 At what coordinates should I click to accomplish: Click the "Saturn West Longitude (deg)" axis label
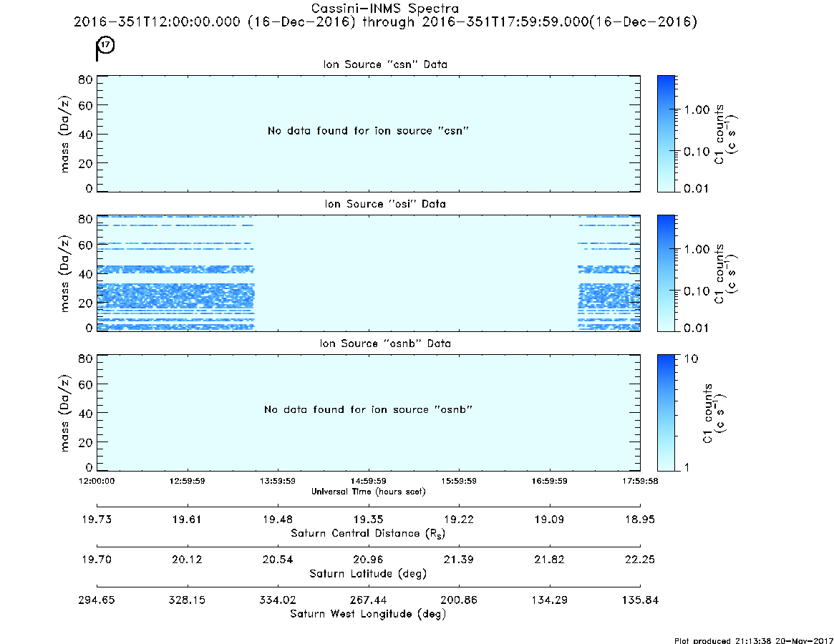(x=368, y=614)
